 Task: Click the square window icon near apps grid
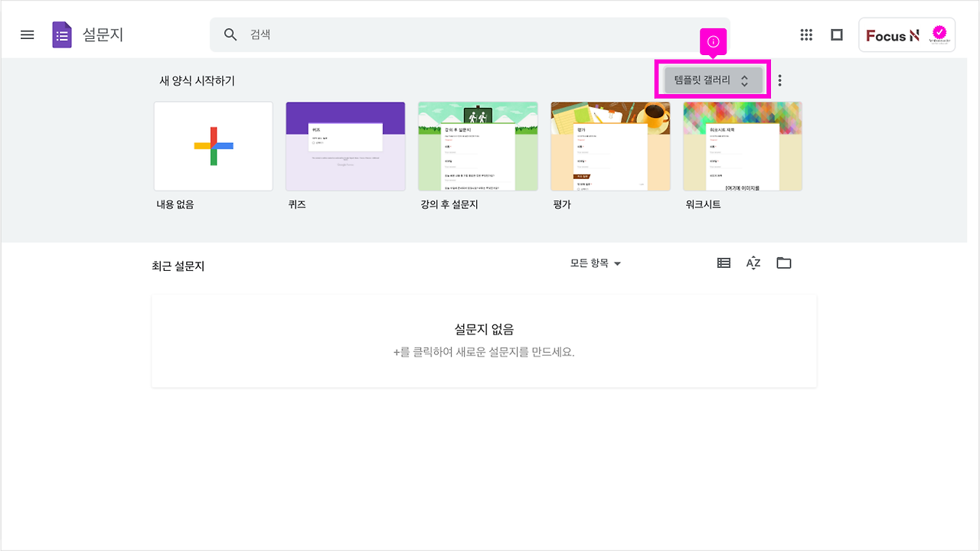click(837, 34)
